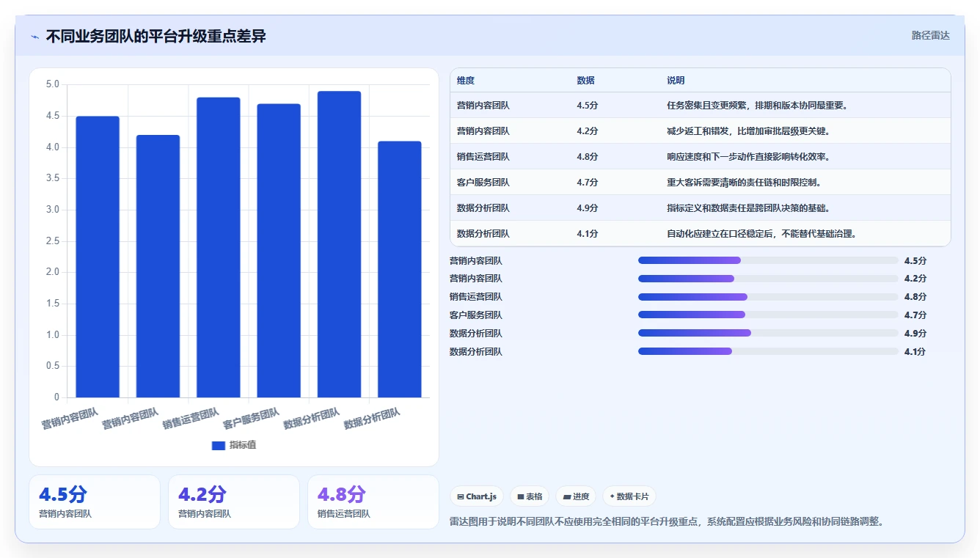Image resolution: width=980 pixels, height=558 pixels.
Task: Click the 4.7分 progress bar for 客户服务团队
Action: [x=768, y=315]
